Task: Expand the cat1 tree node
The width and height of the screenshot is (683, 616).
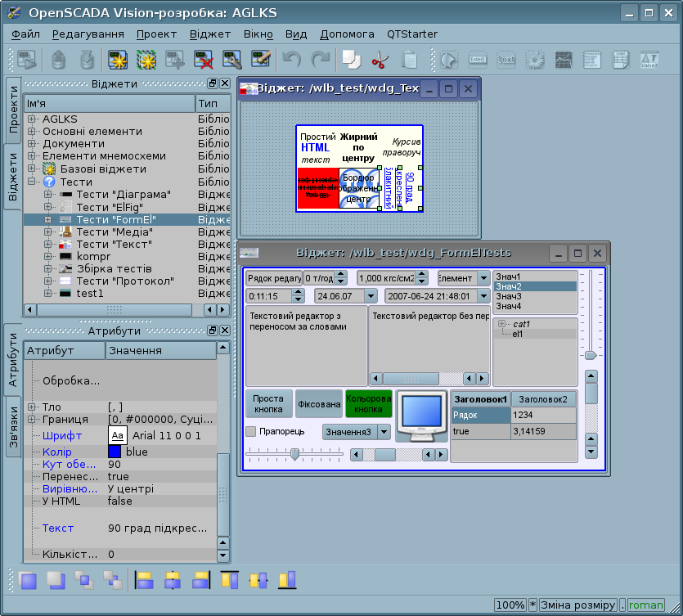Action: 502,324
